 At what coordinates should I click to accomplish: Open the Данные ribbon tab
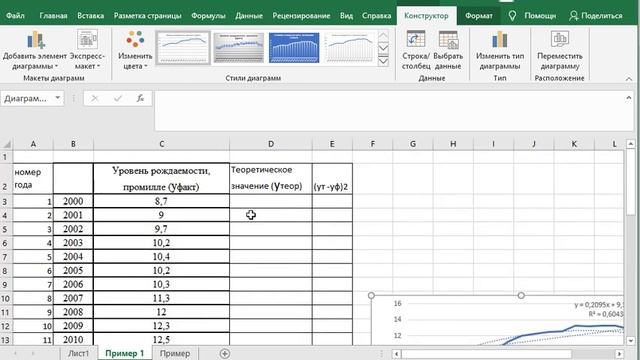point(249,16)
